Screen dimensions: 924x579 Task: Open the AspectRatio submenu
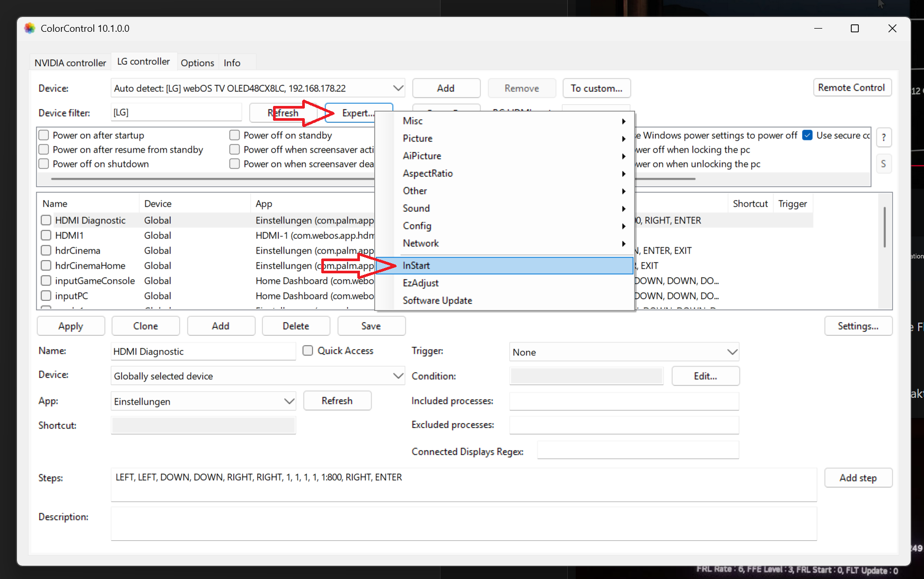coord(505,173)
